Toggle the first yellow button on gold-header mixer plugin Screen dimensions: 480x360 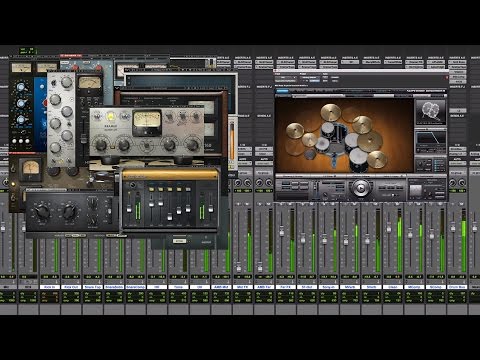point(151,189)
